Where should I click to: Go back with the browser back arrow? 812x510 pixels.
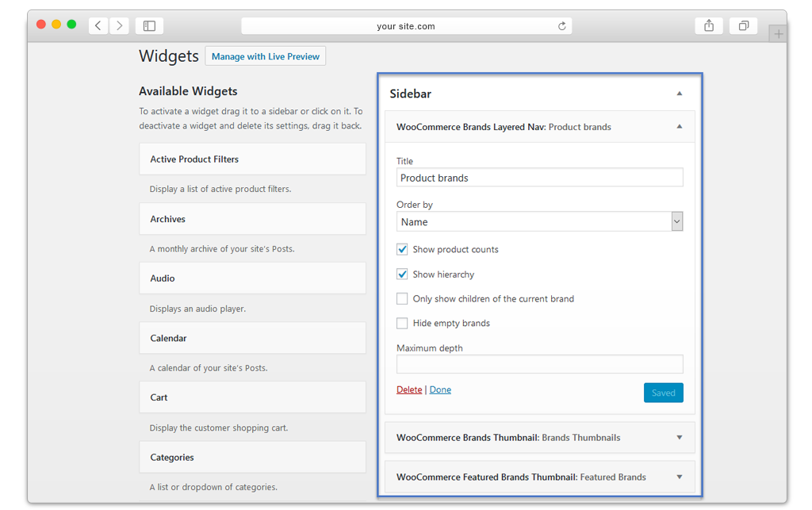click(98, 25)
